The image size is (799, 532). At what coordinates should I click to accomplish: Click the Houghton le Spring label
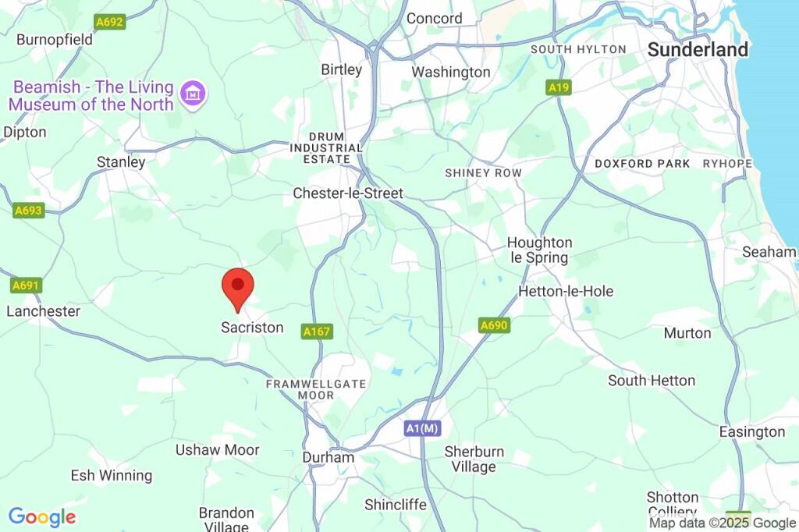coord(540,250)
